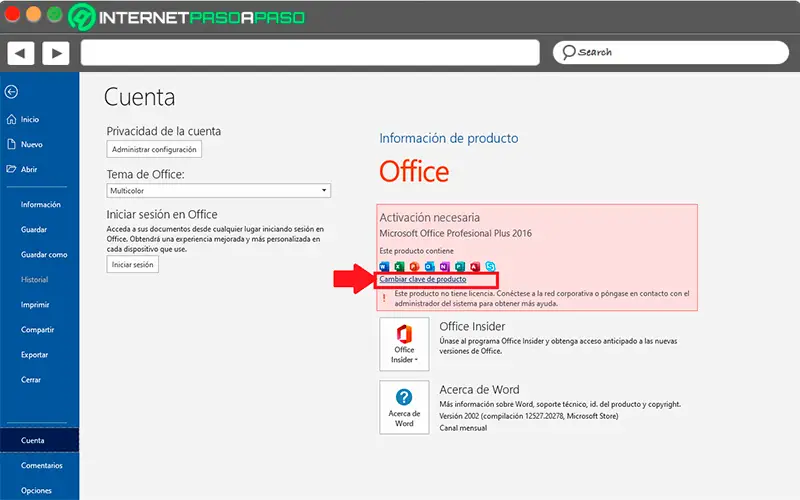Open Opciones in the sidebar
The image size is (800, 500).
[x=36, y=490]
